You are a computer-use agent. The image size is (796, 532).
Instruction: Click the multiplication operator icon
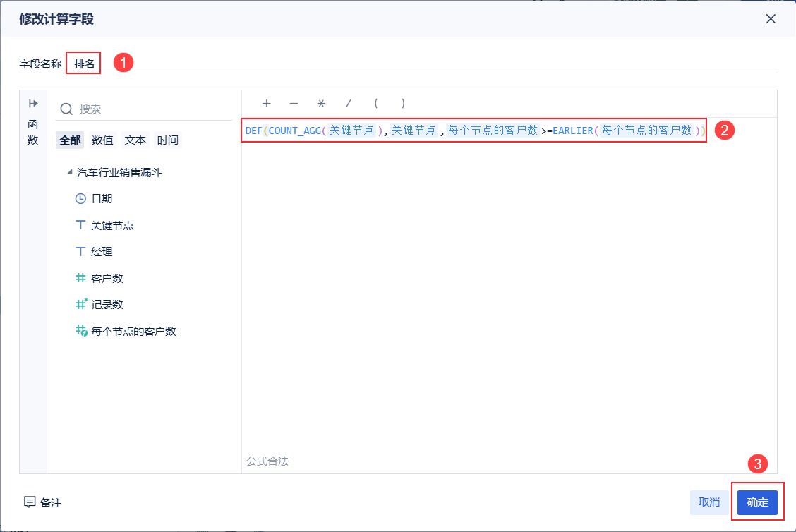click(x=320, y=103)
